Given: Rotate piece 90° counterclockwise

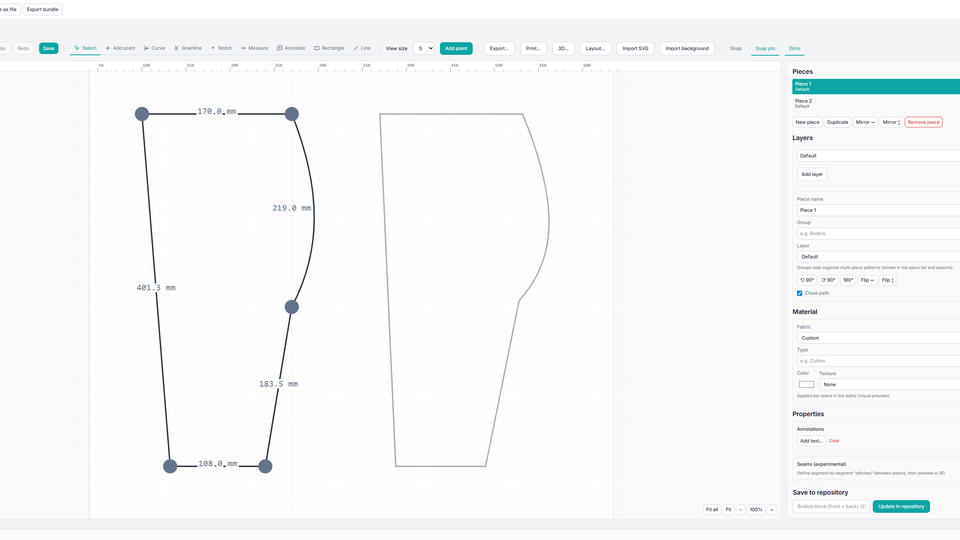Looking at the screenshot, I should [x=807, y=280].
